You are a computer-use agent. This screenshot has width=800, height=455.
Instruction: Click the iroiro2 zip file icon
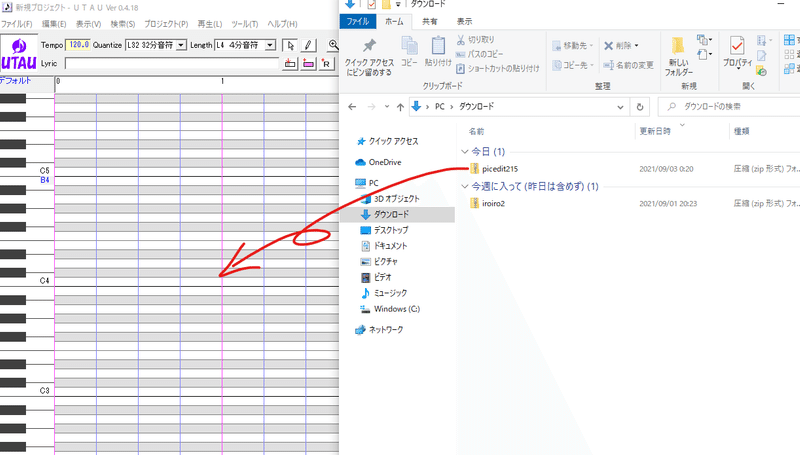(x=474, y=204)
